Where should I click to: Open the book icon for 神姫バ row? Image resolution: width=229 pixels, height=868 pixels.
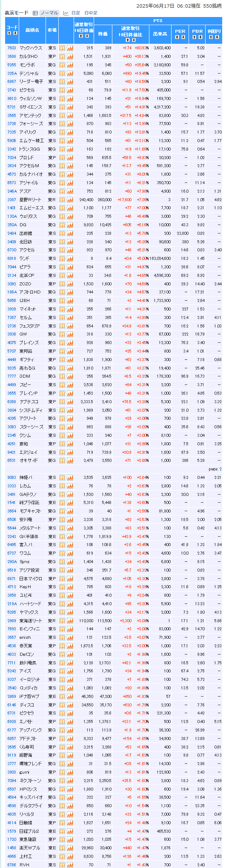pos(62,478)
